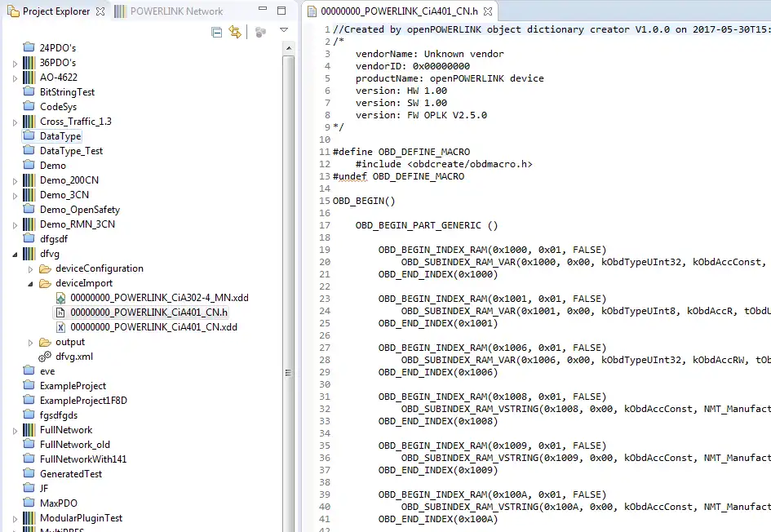Select the Demo project in explorer
Screen dimensions: 771x532
52,166
